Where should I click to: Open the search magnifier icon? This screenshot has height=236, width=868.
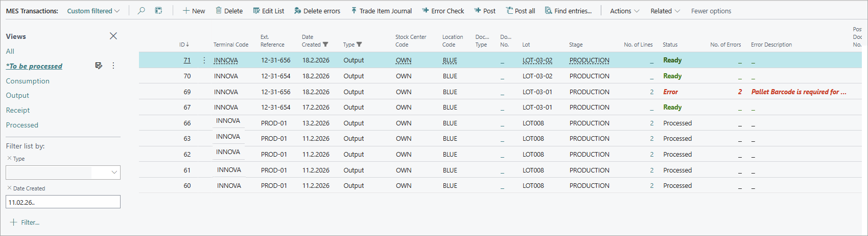tap(142, 11)
